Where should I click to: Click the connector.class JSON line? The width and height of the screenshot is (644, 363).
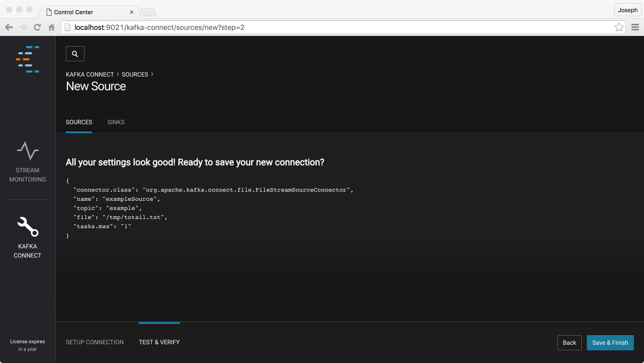(x=213, y=190)
